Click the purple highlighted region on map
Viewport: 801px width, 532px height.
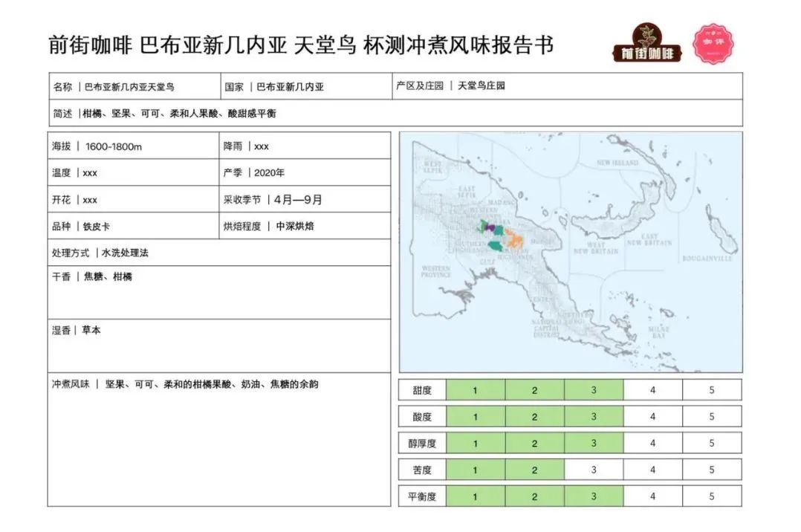[x=489, y=227]
